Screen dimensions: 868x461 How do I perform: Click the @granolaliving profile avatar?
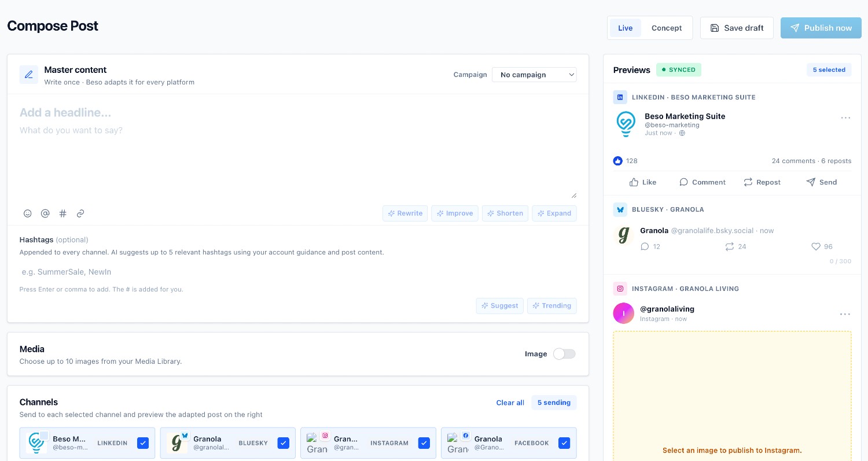click(x=624, y=313)
